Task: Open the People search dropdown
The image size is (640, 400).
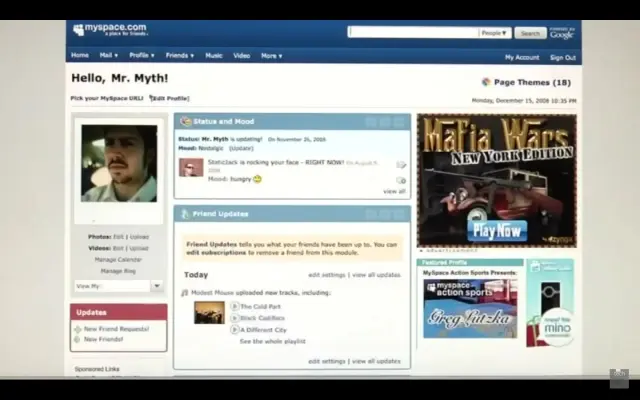Action: point(494,33)
